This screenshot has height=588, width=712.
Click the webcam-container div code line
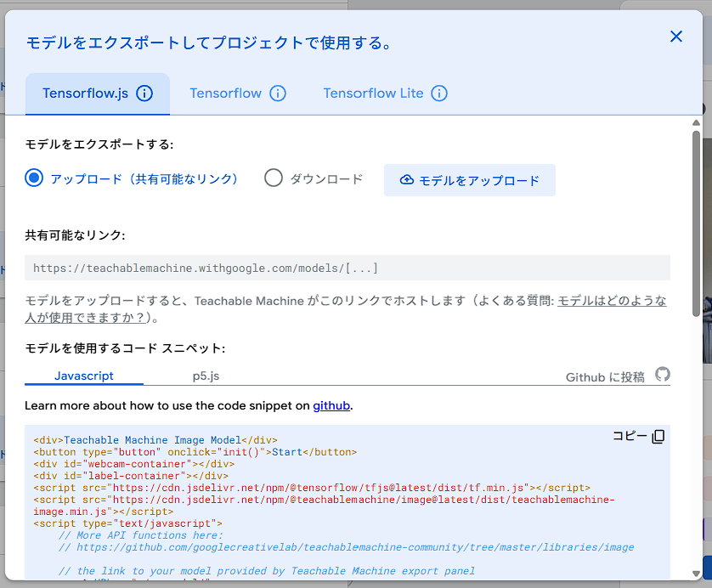[134, 464]
